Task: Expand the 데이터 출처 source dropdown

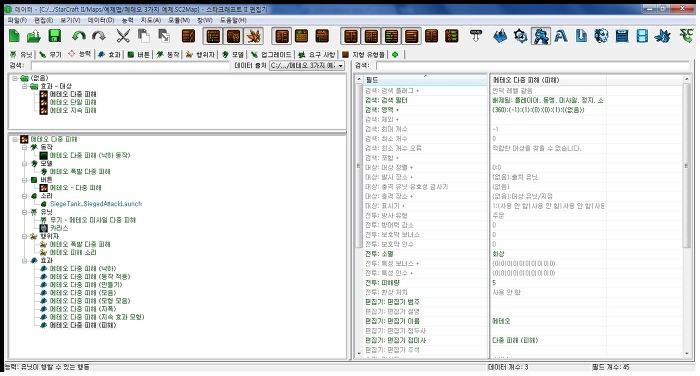Action: [x=341, y=66]
